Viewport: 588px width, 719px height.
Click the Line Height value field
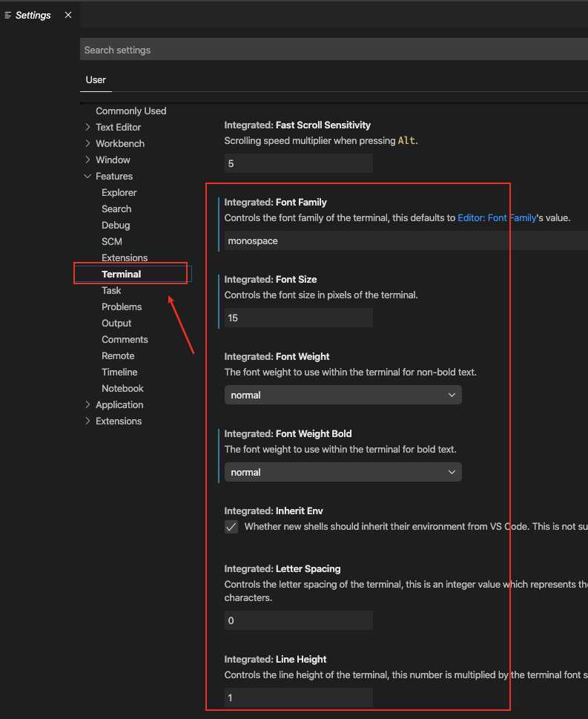click(298, 698)
